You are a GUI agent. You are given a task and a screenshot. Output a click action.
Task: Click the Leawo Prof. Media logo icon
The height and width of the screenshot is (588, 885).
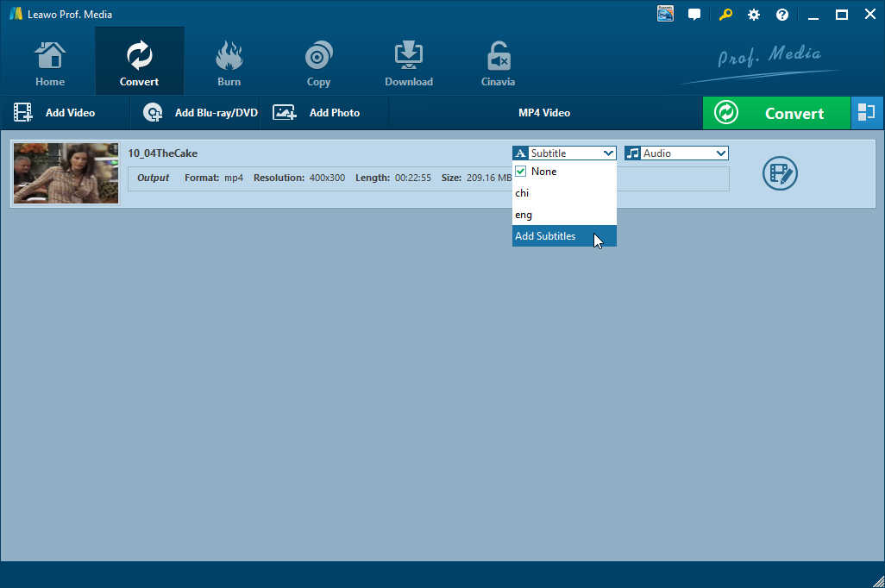pyautogui.click(x=16, y=14)
